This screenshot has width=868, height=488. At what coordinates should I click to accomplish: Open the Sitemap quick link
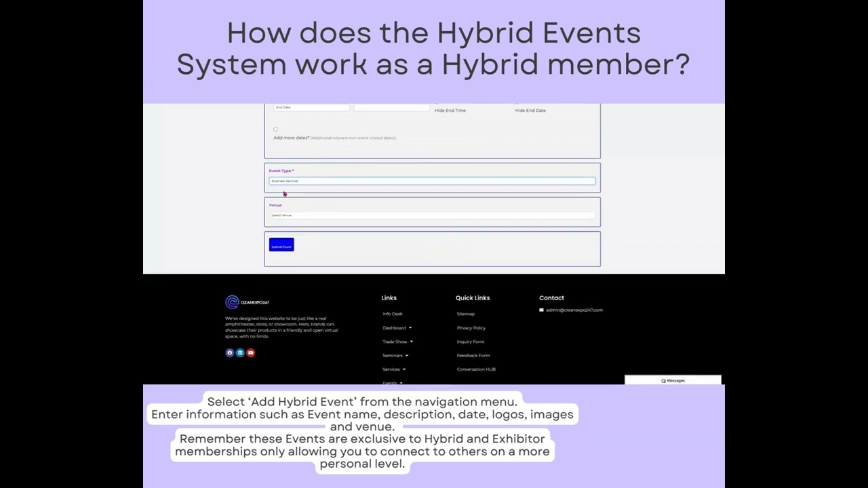[x=466, y=314]
